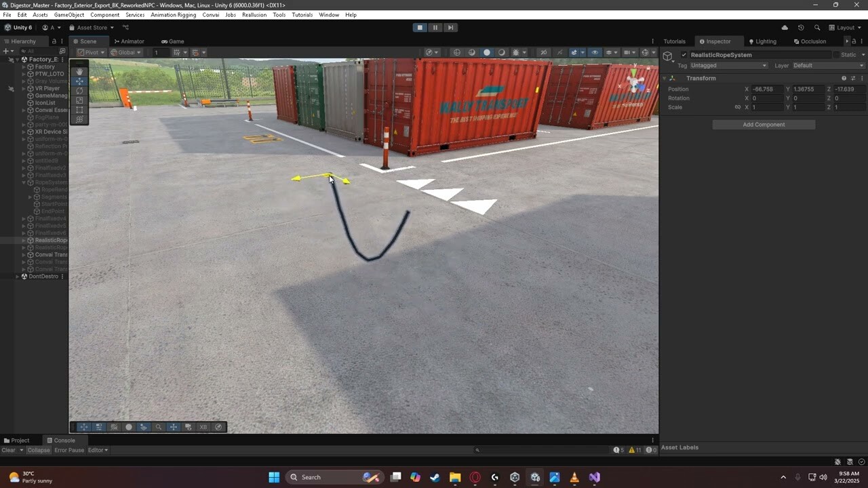Toggle the RealisticRopeSystem active checkbox in the Inspector
Viewport: 868px width, 488px height.
[x=683, y=55]
